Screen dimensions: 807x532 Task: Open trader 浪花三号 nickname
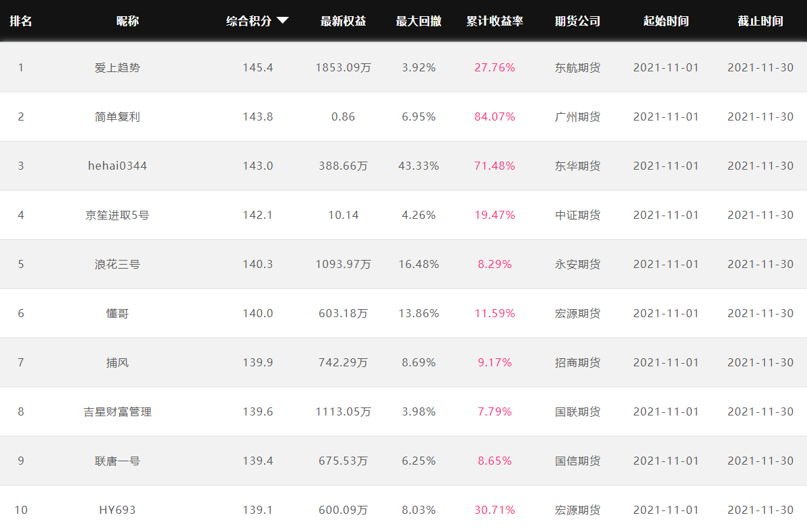(117, 264)
